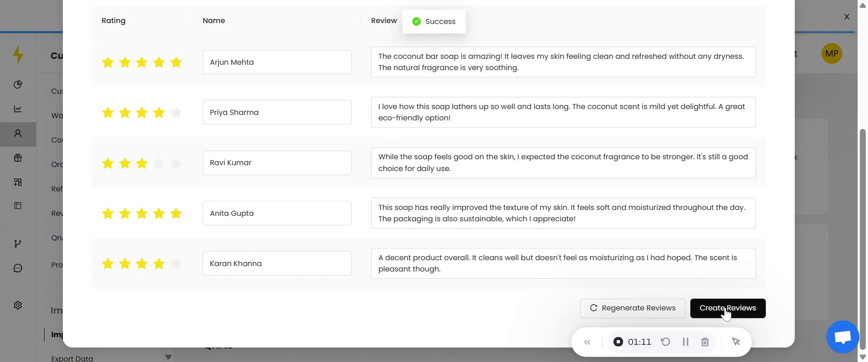Screen dimensions: 868x362
Task: Click the Create Reviews button
Action: point(727,308)
